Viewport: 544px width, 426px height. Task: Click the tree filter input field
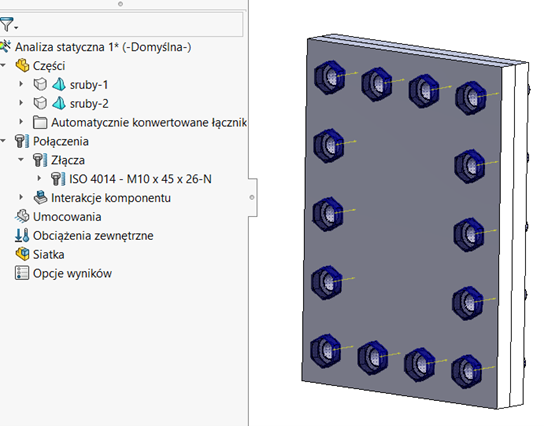[131, 24]
